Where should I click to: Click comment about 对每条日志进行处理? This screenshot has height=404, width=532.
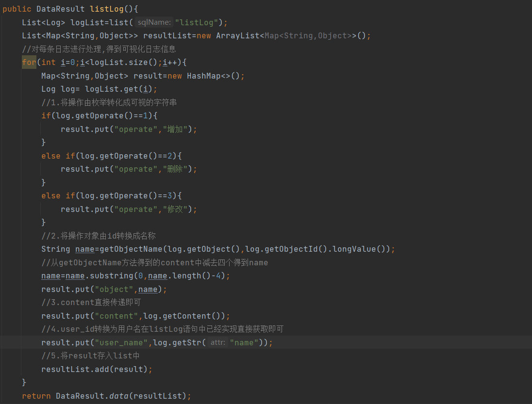click(x=99, y=49)
